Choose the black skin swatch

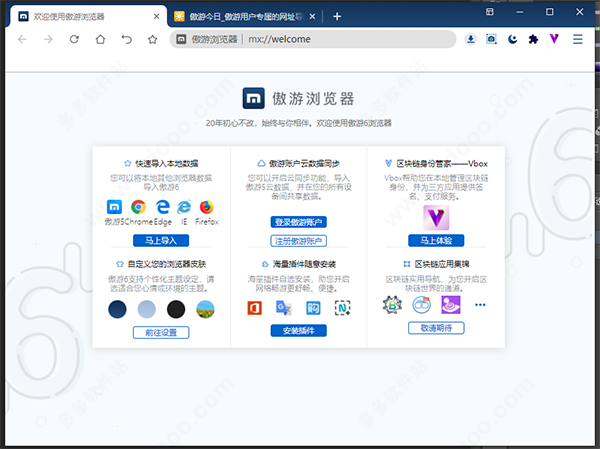176,309
